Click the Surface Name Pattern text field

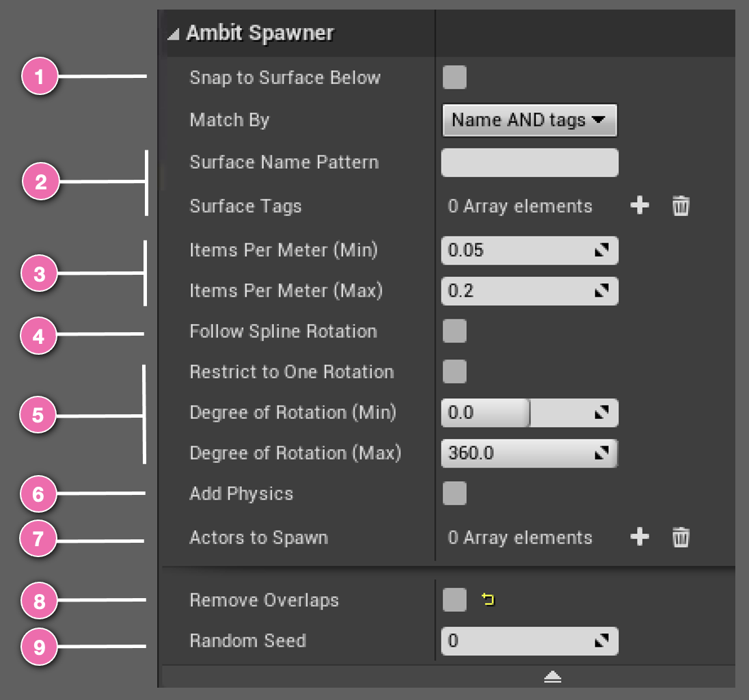tap(529, 163)
